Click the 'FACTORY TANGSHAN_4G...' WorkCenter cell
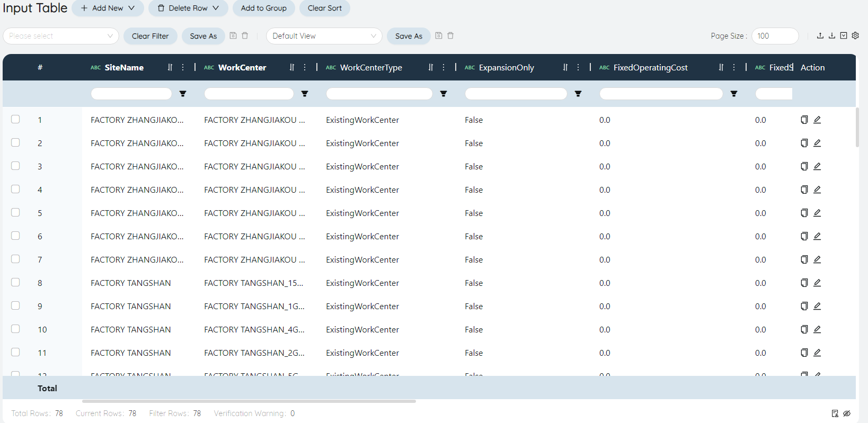Viewport: 868px width, 423px height. 254,330
